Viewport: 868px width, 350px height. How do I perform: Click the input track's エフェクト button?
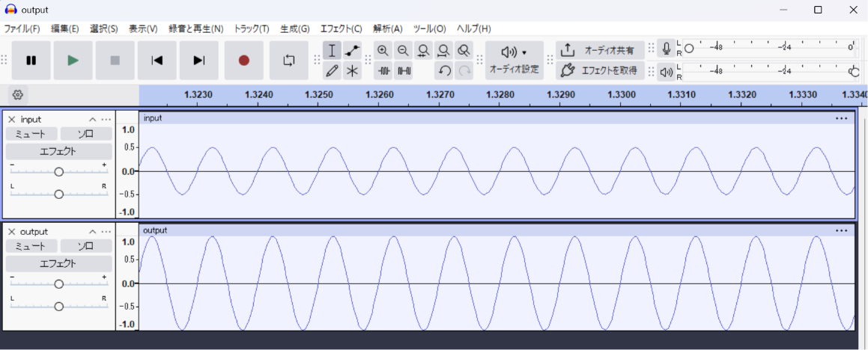[x=58, y=151]
